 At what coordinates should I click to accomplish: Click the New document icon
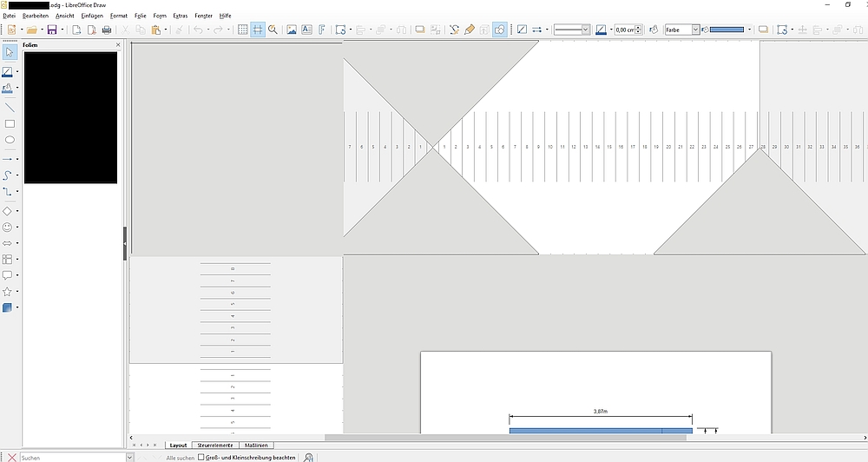[x=11, y=30]
